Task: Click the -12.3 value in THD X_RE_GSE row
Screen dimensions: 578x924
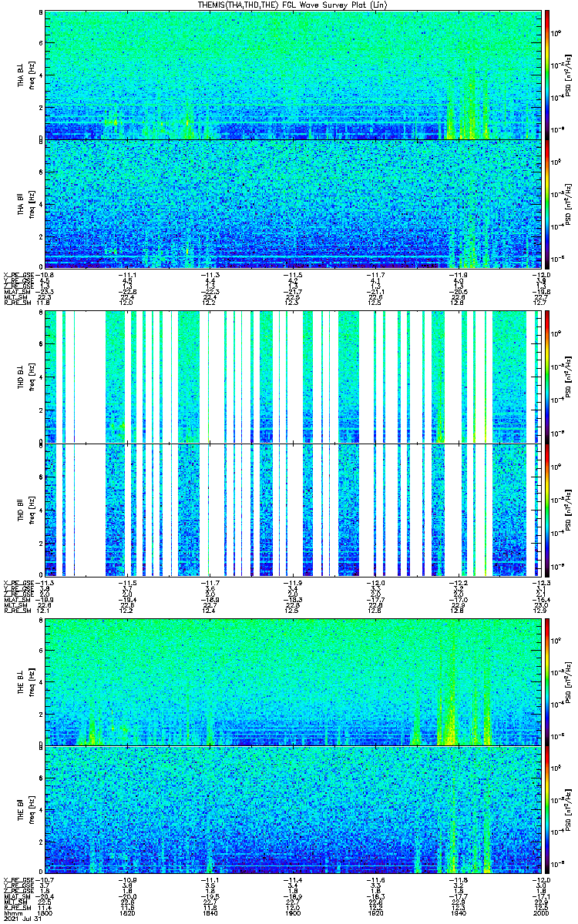Action: [542, 583]
